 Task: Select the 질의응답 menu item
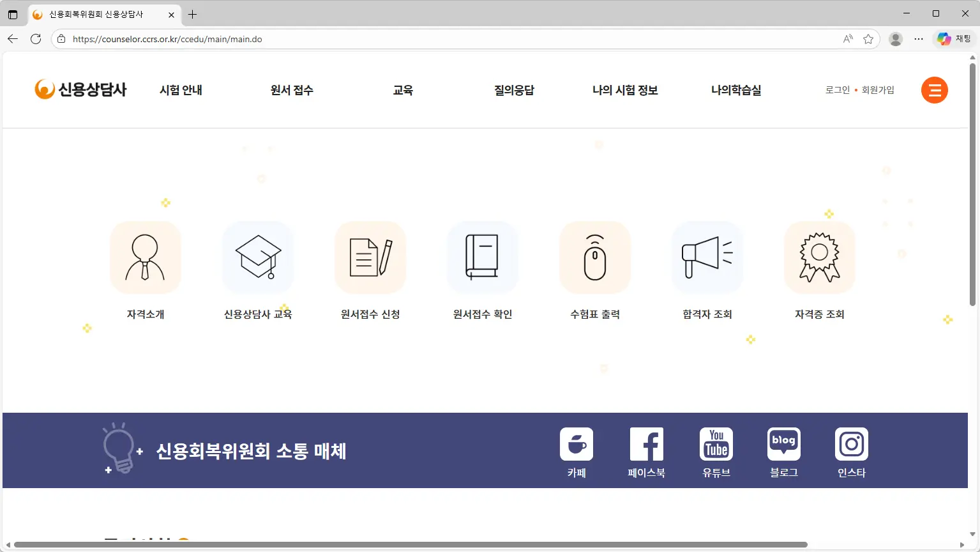tap(515, 90)
